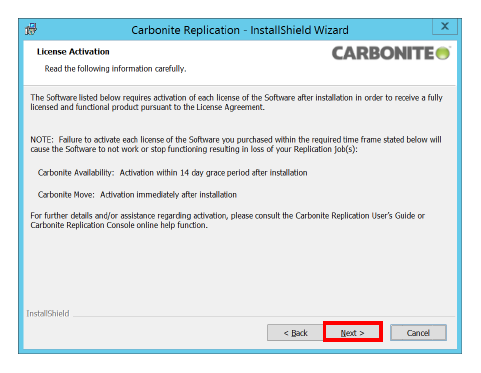Click the Next > button
This screenshot has width=481, height=373.
pyautogui.click(x=352, y=332)
